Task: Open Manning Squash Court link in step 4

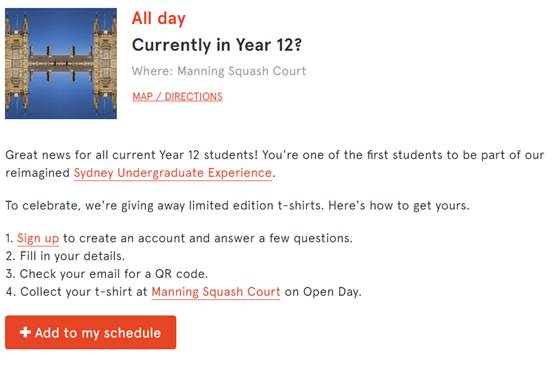Action: (216, 292)
